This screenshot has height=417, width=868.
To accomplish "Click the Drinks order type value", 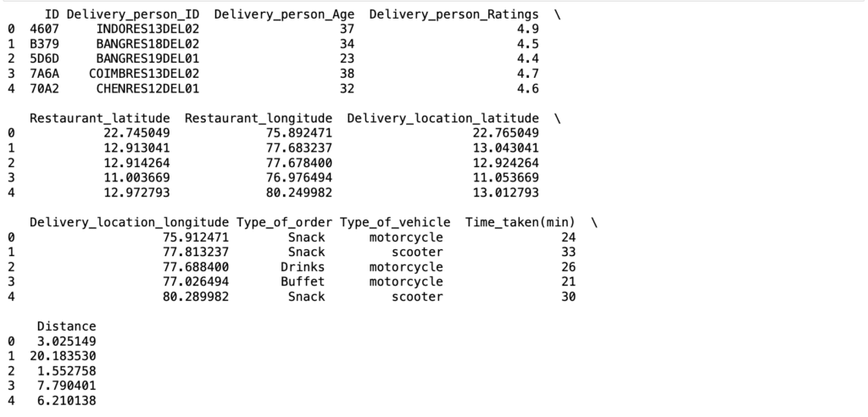I will (x=303, y=267).
